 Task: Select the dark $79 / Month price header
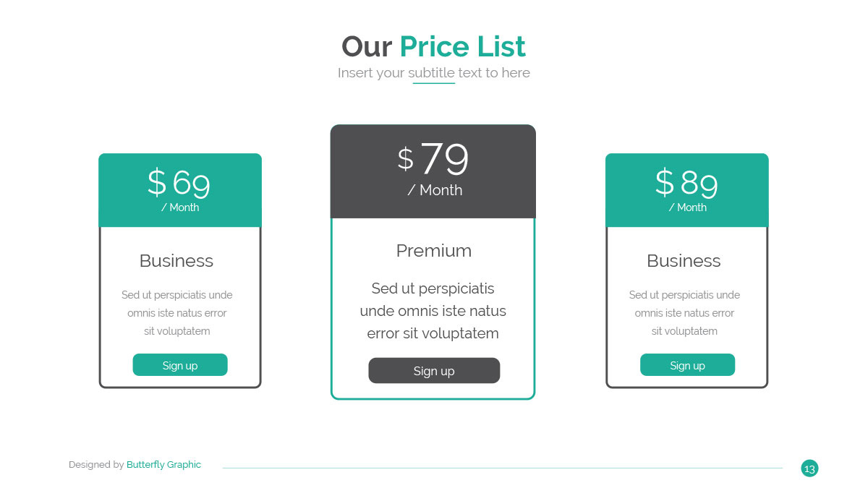pyautogui.click(x=433, y=171)
